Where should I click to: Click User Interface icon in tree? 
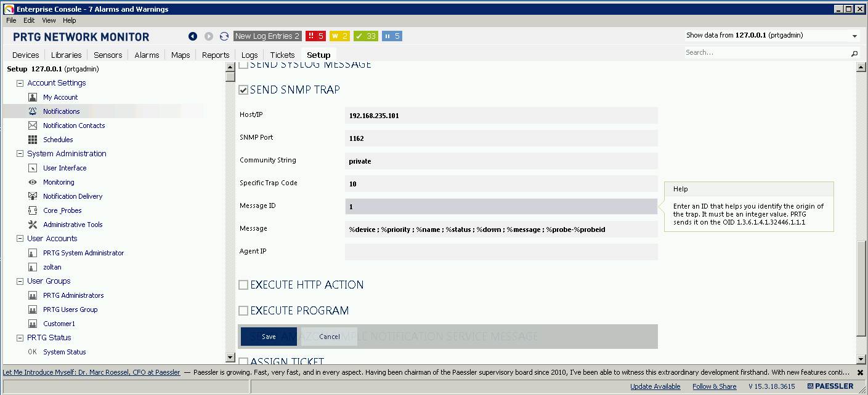pos(33,168)
